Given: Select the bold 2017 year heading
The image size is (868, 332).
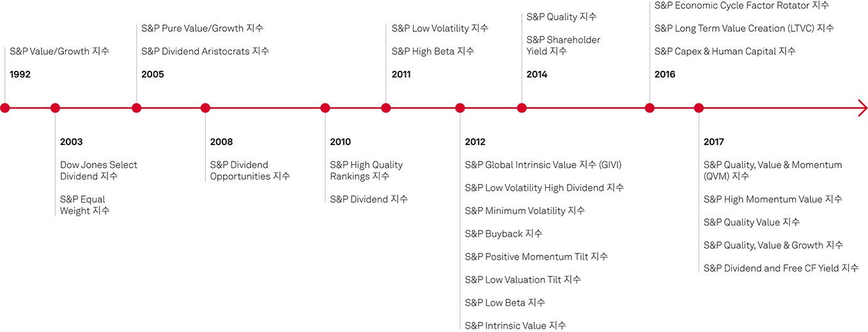Looking at the screenshot, I should point(714,142).
